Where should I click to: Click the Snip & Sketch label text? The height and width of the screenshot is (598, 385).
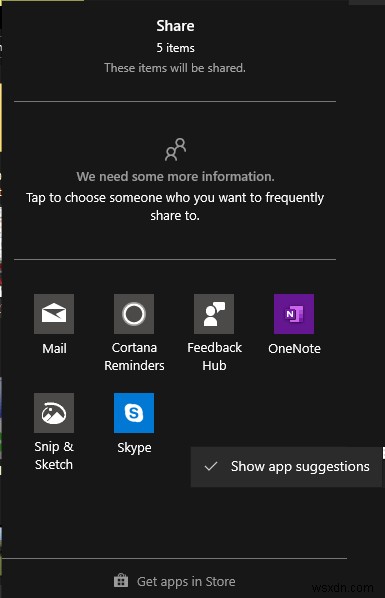[x=54, y=456]
